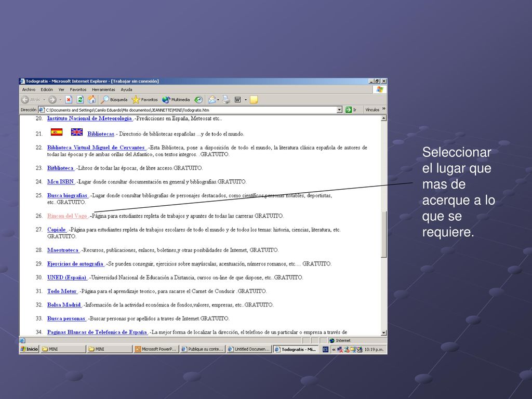
Task: Switch to 'Publique su conte...' taskbar button
Action: pyautogui.click(x=202, y=349)
